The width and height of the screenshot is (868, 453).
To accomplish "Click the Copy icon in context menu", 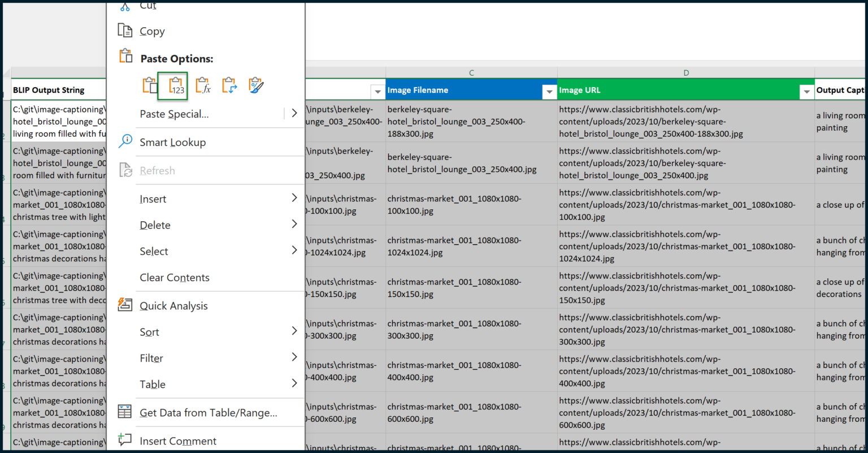I will point(125,31).
